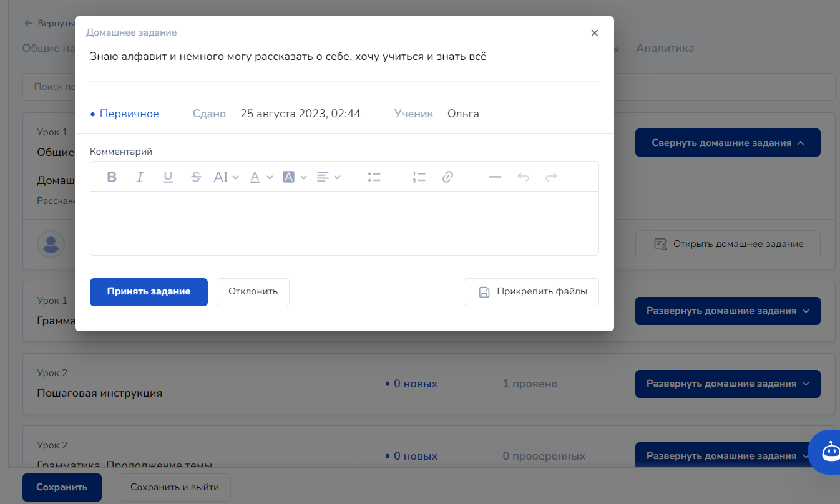Apply strikethrough formatting in comment toolbar
Viewport: 840px width, 504px height.
pos(196,177)
